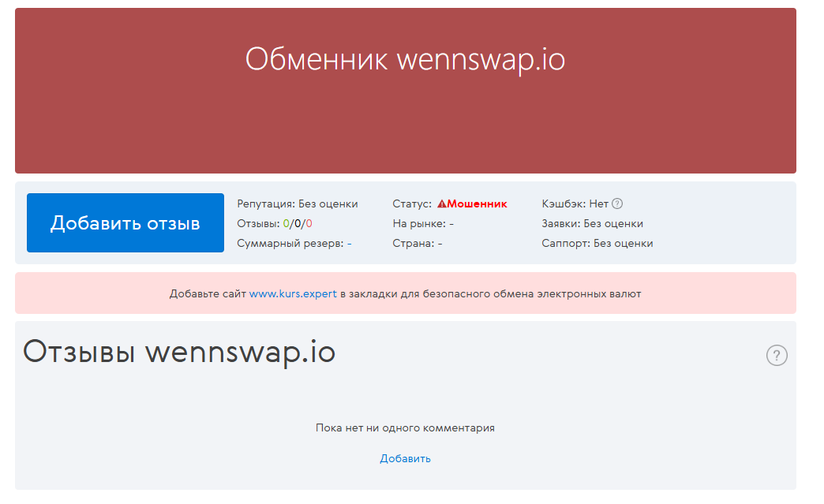
Task: Click Репутация: Без оценки text
Action: coord(298,203)
